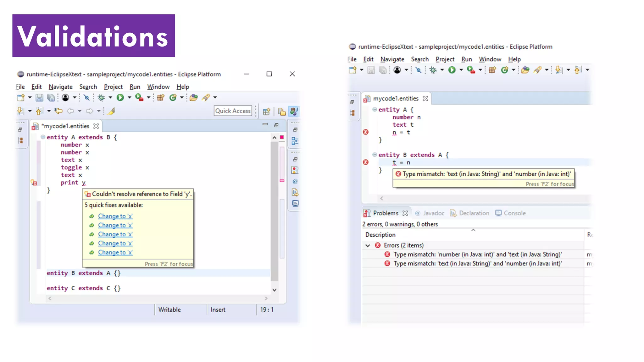Click New wizard icon in right window toolbar
The width and height of the screenshot is (644, 362).
coord(353,70)
